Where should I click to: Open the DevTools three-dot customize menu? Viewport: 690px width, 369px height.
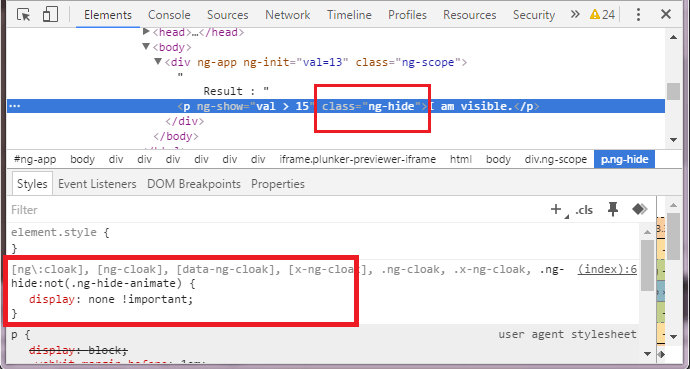[x=638, y=15]
